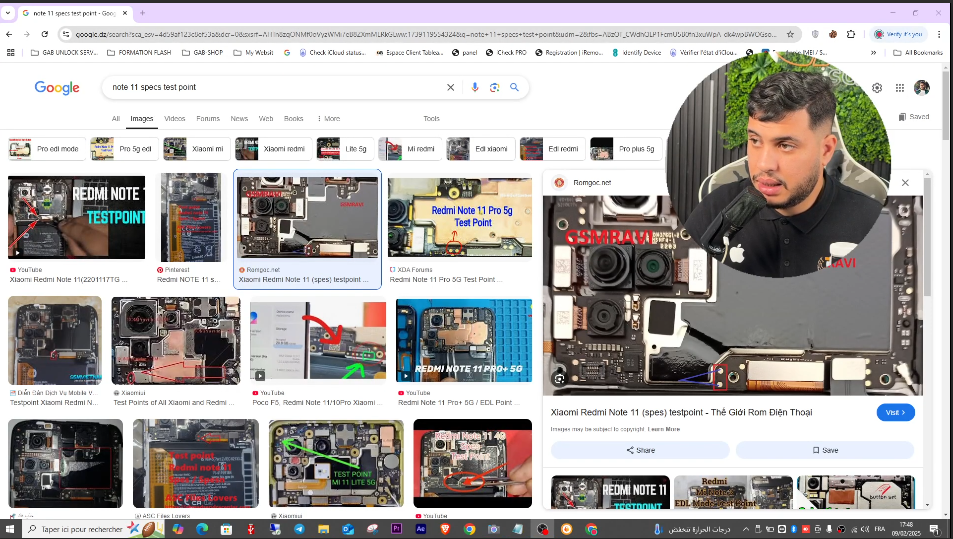Screen dimensions: 953x539
Task: Switch to the News tab
Action: (x=239, y=118)
